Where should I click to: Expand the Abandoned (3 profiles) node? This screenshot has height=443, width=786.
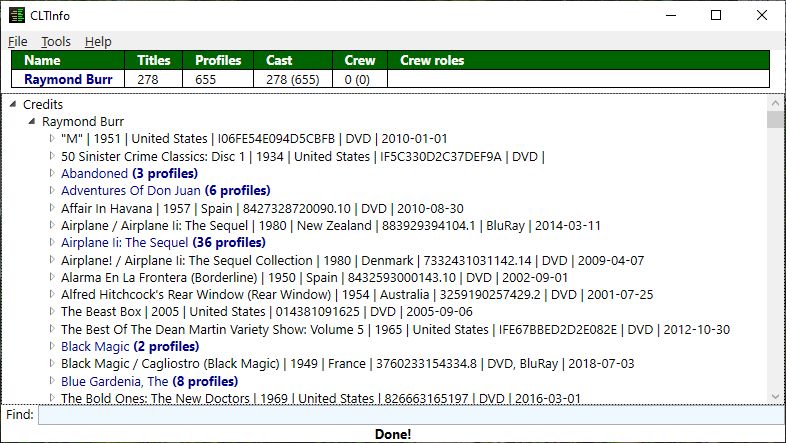pos(52,173)
